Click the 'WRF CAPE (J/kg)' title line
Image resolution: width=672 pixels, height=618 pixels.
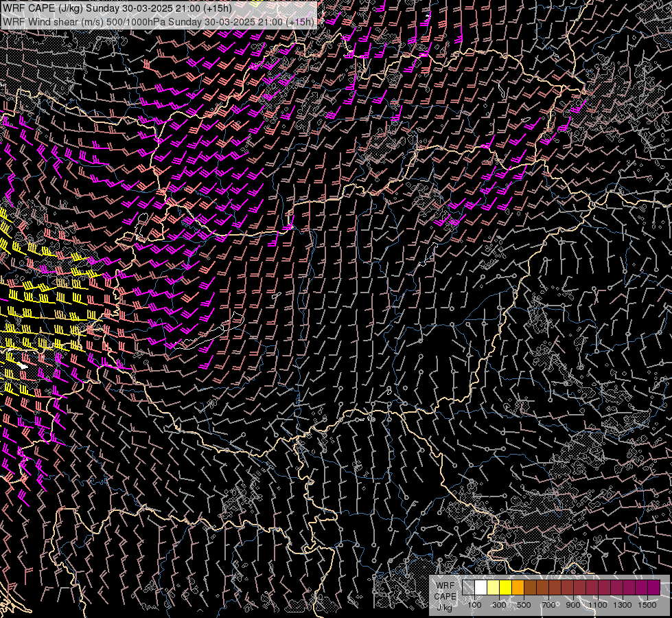point(117,8)
